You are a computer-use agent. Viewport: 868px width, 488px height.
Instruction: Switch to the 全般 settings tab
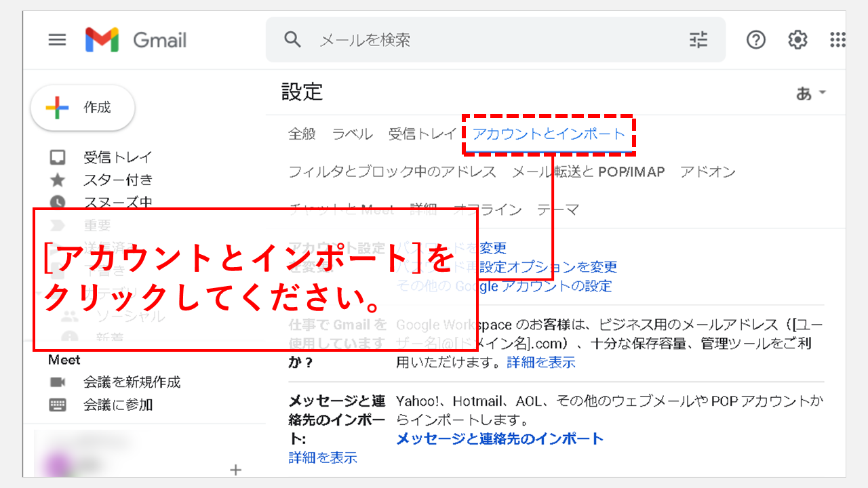[302, 134]
